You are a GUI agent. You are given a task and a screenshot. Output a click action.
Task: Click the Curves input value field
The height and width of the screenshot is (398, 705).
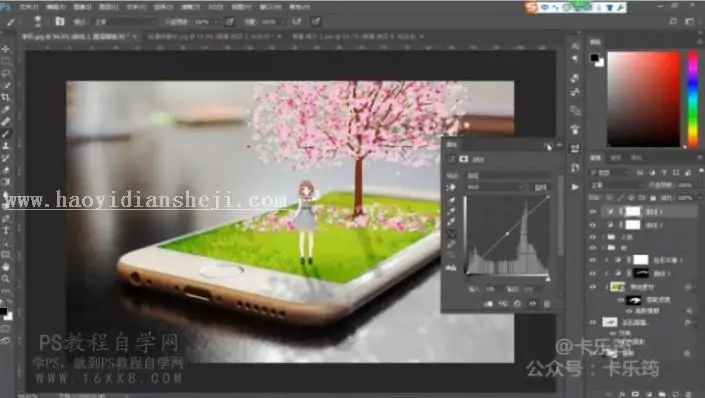pos(491,289)
